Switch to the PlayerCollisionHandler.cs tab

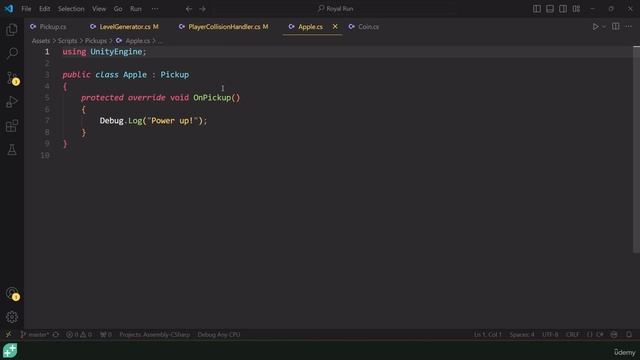pos(224,27)
